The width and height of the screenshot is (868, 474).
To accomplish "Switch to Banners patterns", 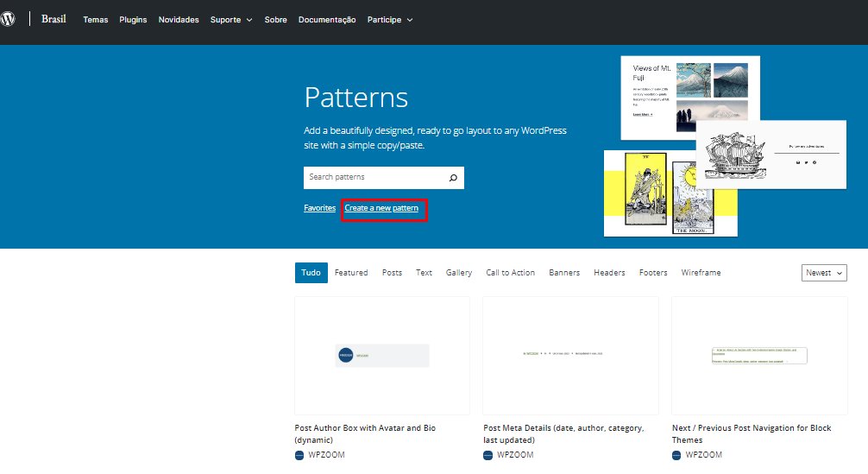I will point(564,273).
